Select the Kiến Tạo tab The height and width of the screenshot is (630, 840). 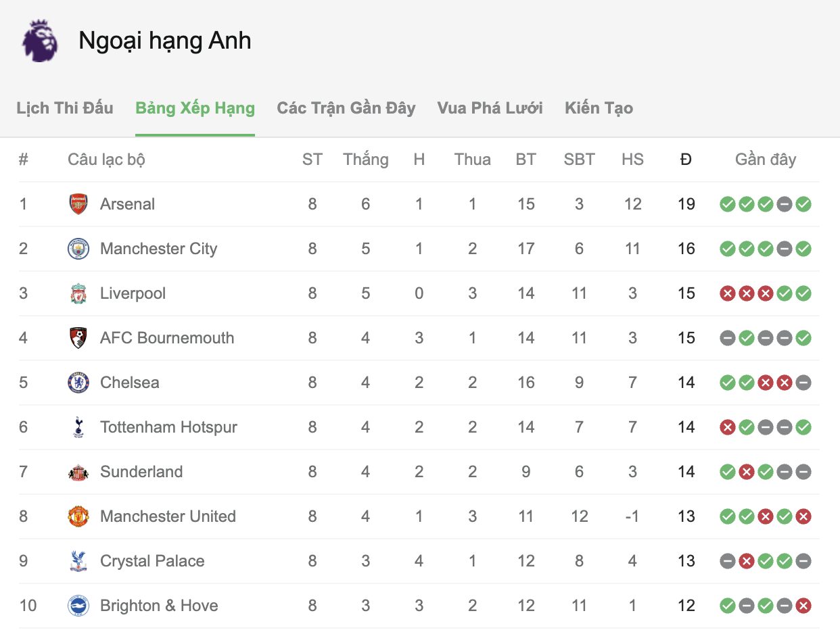599,108
